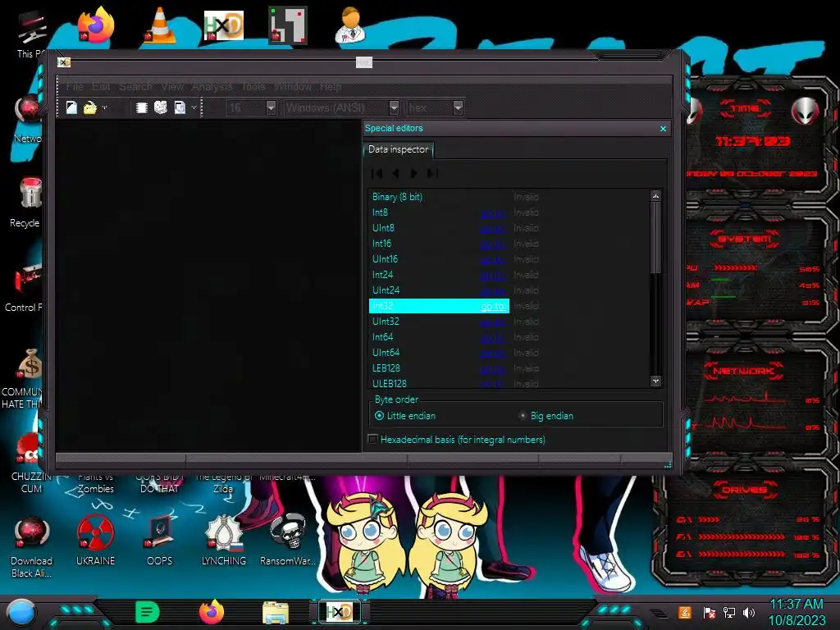Click the Data inspector scrollbar down arrow

pyautogui.click(x=655, y=381)
